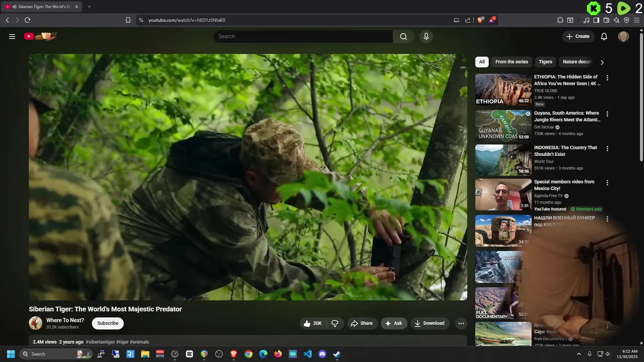644x362 pixels.
Task: Bookmark this page in address bar
Action: 128,20
